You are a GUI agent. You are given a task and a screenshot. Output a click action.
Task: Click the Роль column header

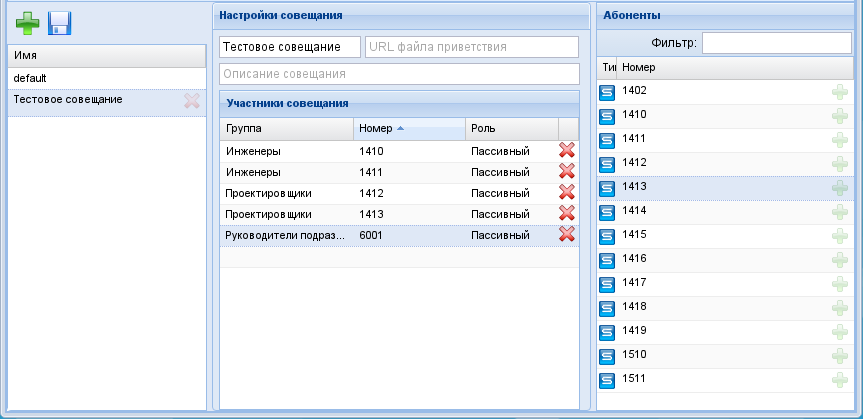(510, 129)
